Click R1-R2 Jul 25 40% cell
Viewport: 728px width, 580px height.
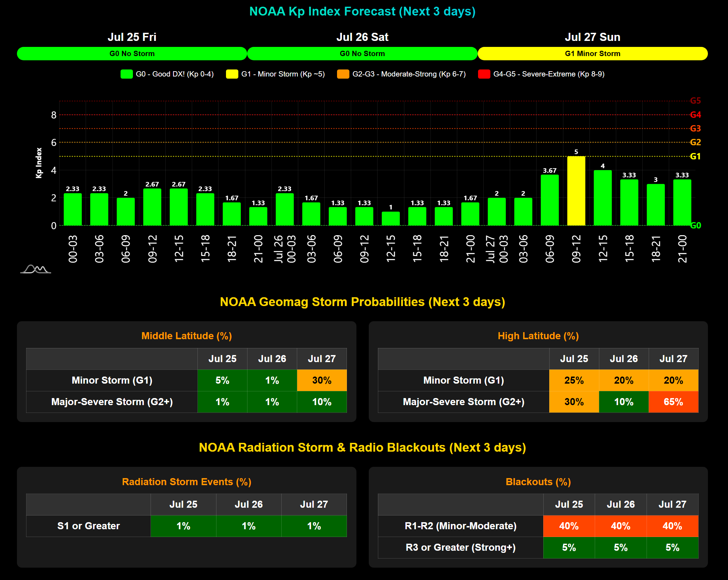(x=569, y=526)
